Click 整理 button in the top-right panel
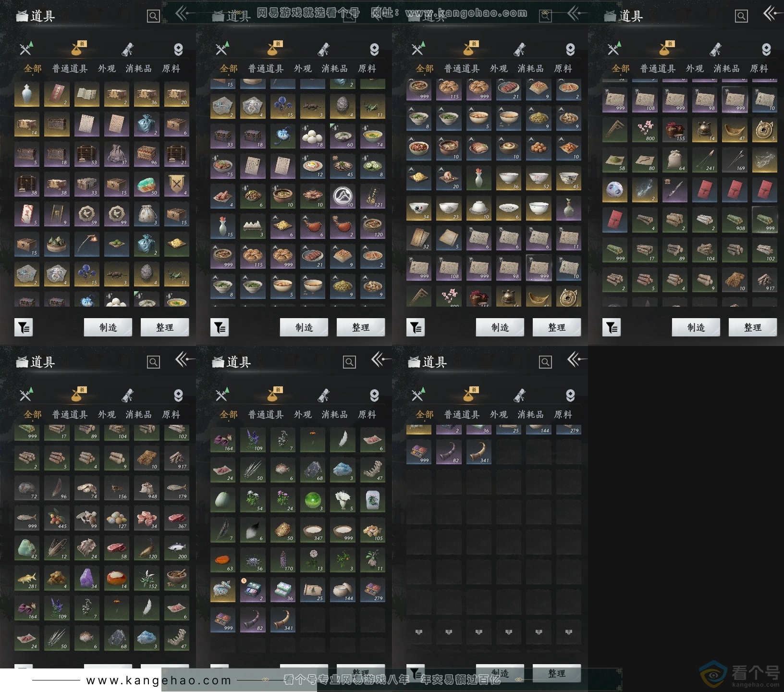 pos(753,327)
